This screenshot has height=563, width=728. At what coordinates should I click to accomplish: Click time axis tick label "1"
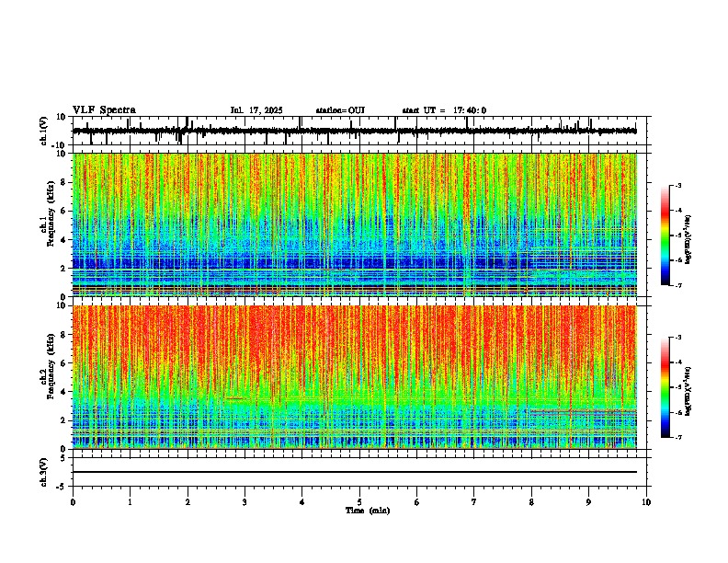pyautogui.click(x=130, y=502)
